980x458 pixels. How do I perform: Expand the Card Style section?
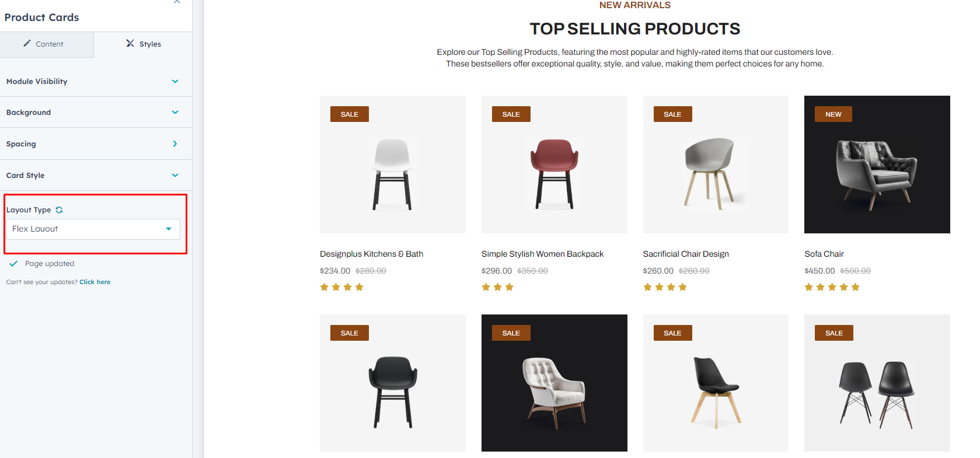click(175, 176)
